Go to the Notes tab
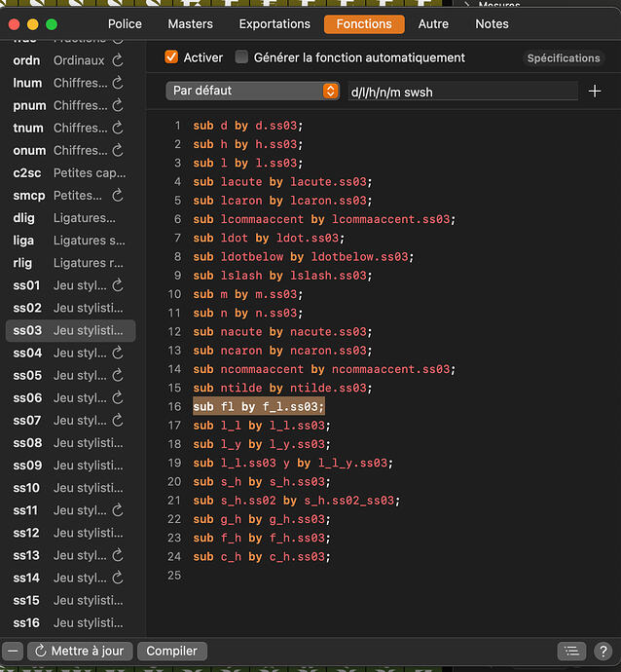Screen dimensions: 621x672 [492, 23]
